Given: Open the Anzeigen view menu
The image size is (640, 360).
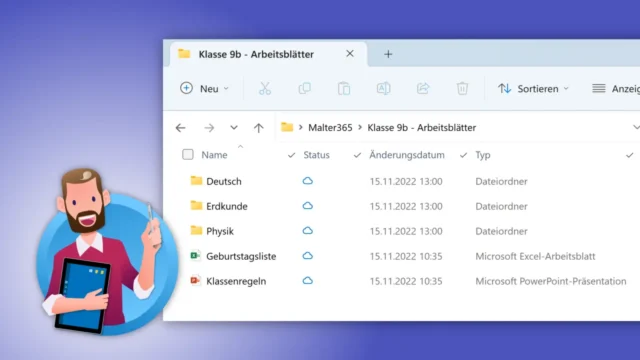Looking at the screenshot, I should tap(616, 89).
